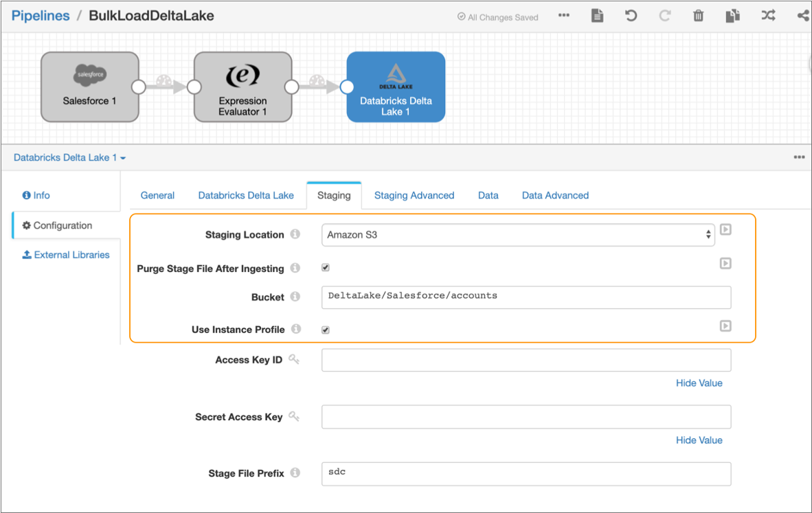Open the Data Advanced tab
812x513 pixels.
click(x=555, y=195)
